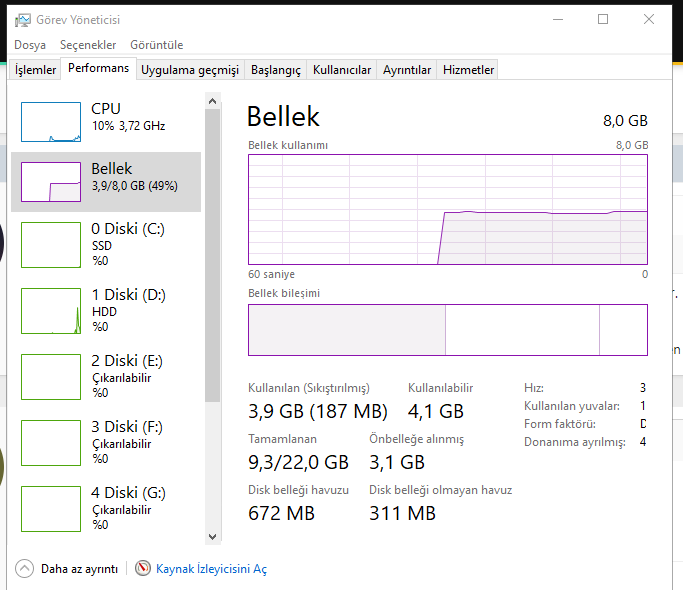The image size is (683, 590).
Task: Open the Kaynak İzleyicisini Aç link
Action: point(211,569)
